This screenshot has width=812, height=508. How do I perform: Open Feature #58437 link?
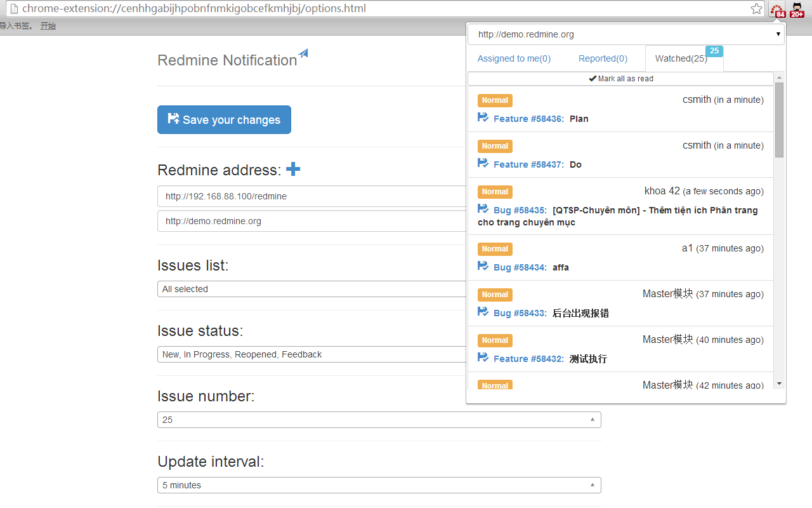[528, 164]
